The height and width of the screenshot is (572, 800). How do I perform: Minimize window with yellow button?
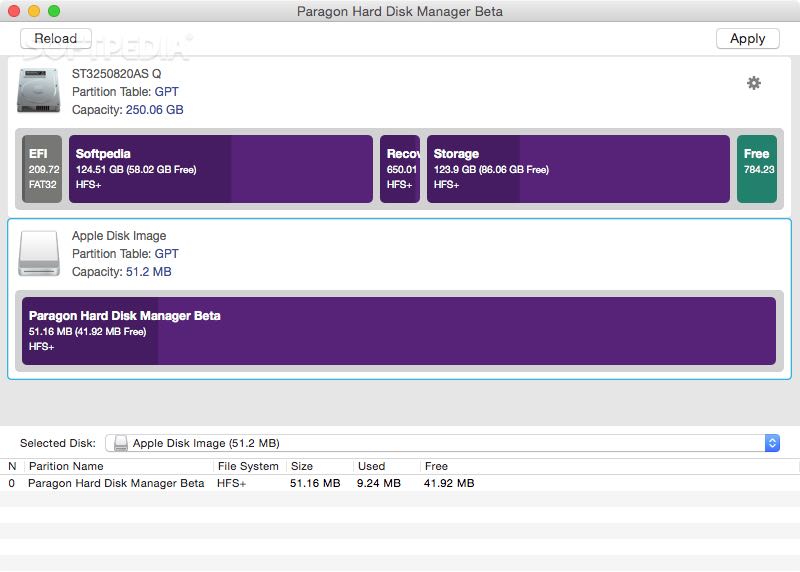tap(34, 11)
